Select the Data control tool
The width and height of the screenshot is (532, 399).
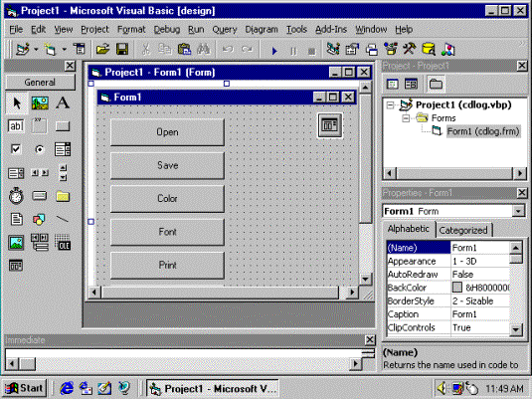40,243
